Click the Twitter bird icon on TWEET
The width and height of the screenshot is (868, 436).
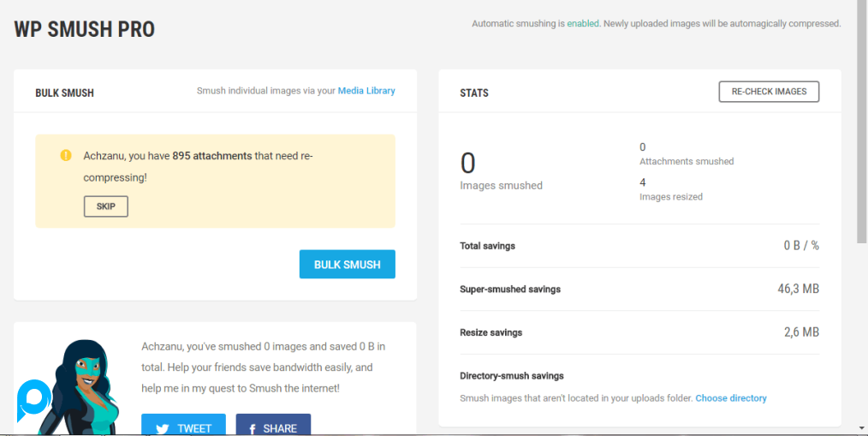162,428
